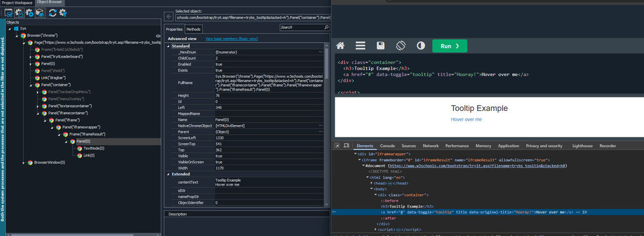Click the third Object Browser toolbar gear icon
This screenshot has height=236, width=644.
click(x=29, y=12)
